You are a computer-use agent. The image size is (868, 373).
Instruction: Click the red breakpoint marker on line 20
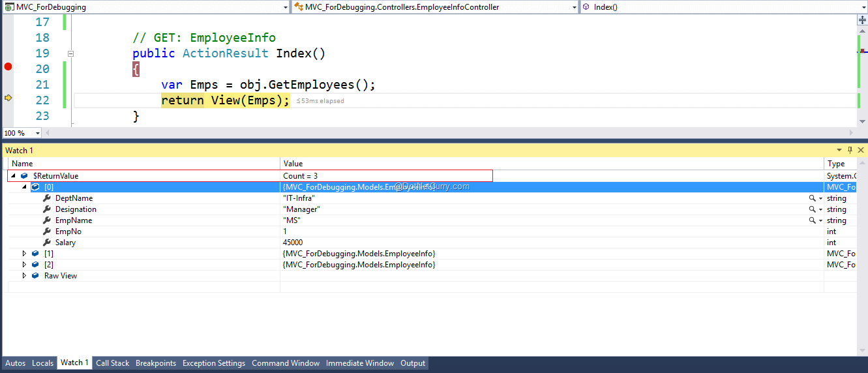click(x=8, y=67)
